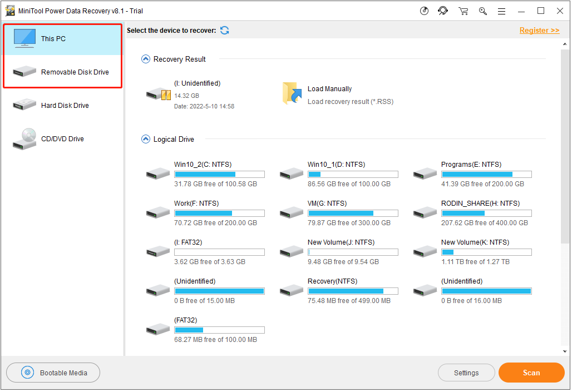
Task: Select the Win10_2(C: NTFS) drive icon
Action: point(158,173)
